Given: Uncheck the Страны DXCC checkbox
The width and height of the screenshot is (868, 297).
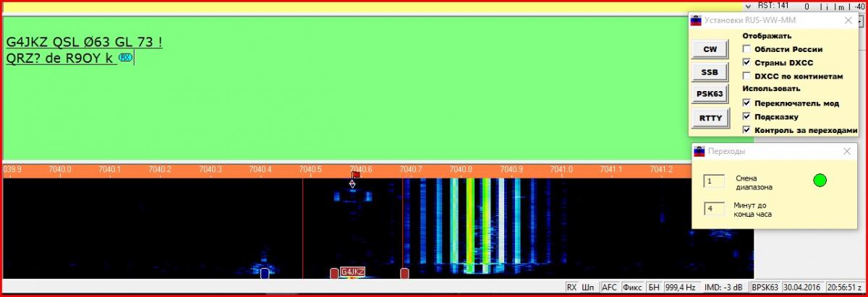Looking at the screenshot, I should tap(747, 62).
